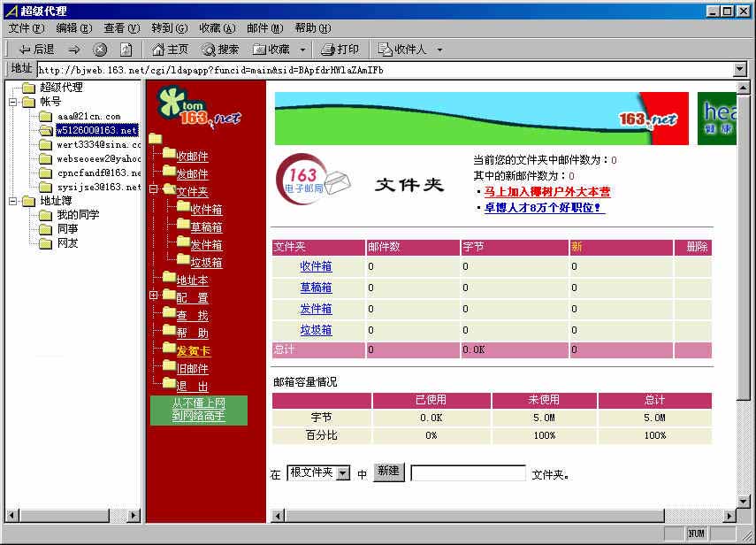Open the 收藏 favorites toolbar dropdown arrow
756x545 pixels.
[x=302, y=50]
